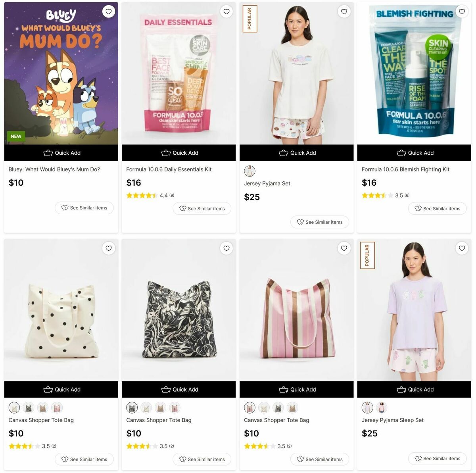
Task: Heart the lilac Jersey Pyjama Sleep Set
Action: click(x=462, y=248)
